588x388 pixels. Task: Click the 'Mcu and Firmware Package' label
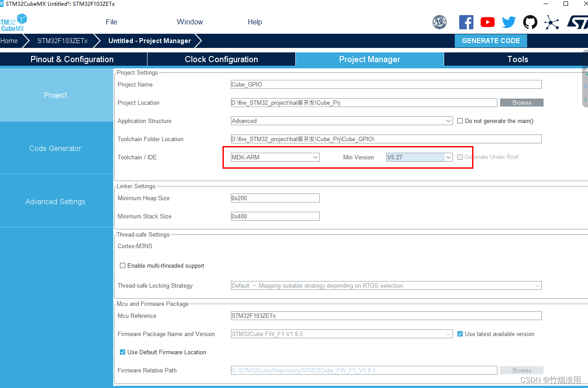153,304
